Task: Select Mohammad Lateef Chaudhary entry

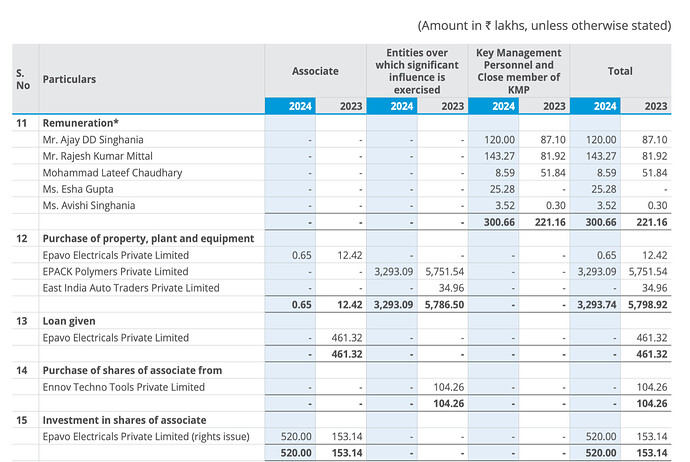Action: coord(112,173)
